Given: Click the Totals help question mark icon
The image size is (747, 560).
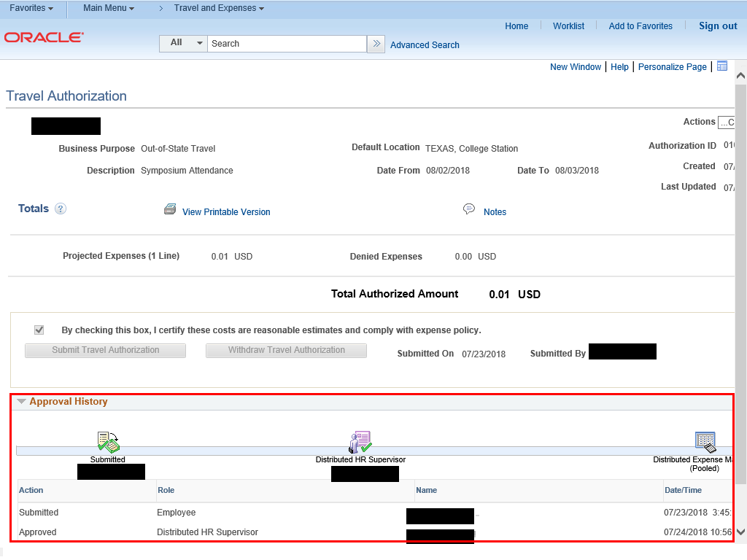Looking at the screenshot, I should 61,209.
